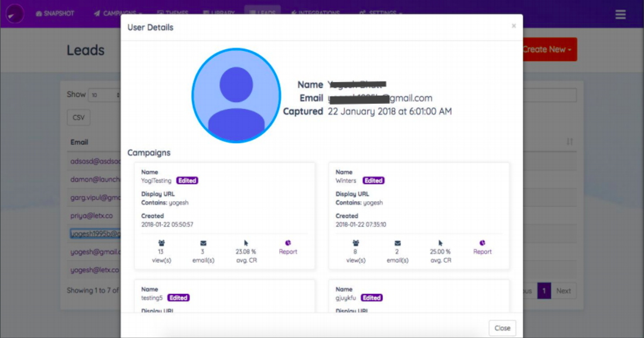
Task: Open Snapshot in the navigation bar
Action: pos(55,13)
